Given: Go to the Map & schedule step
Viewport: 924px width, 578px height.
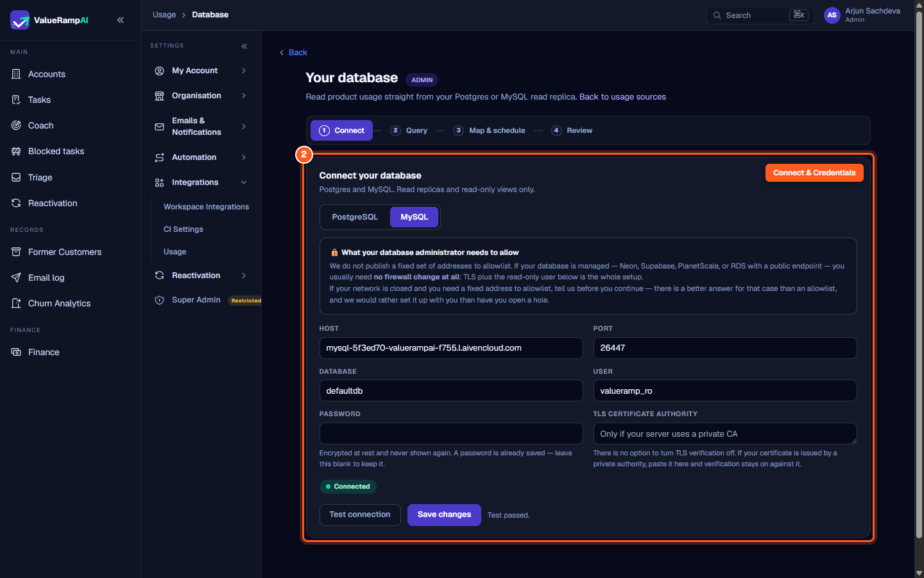Looking at the screenshot, I should pos(489,130).
